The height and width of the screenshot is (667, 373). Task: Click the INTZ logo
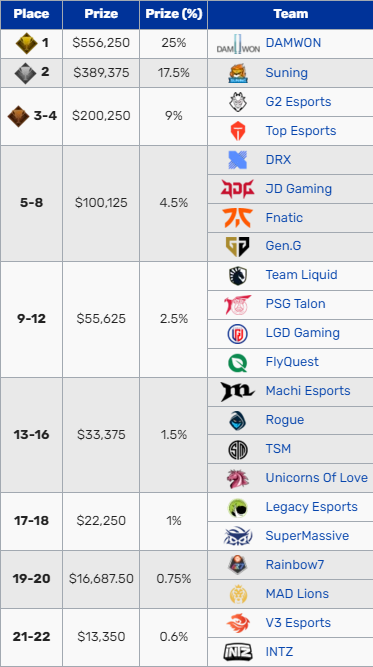click(x=238, y=652)
